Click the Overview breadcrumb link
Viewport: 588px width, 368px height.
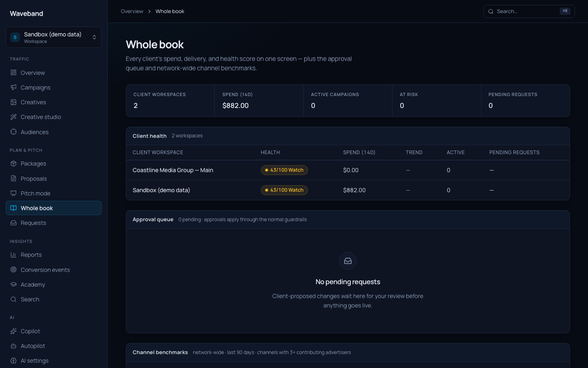click(x=132, y=11)
